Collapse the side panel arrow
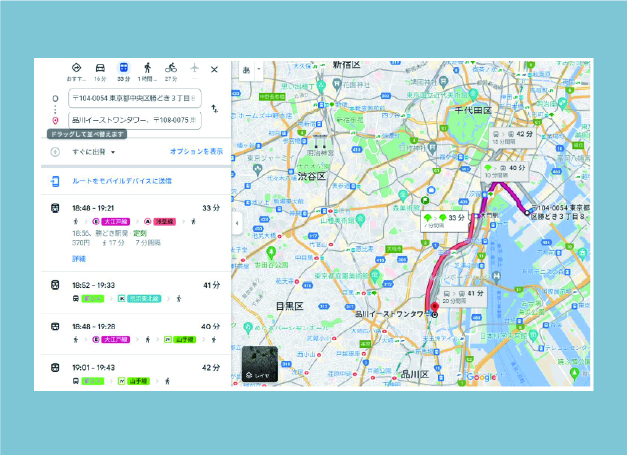 coord(237,223)
